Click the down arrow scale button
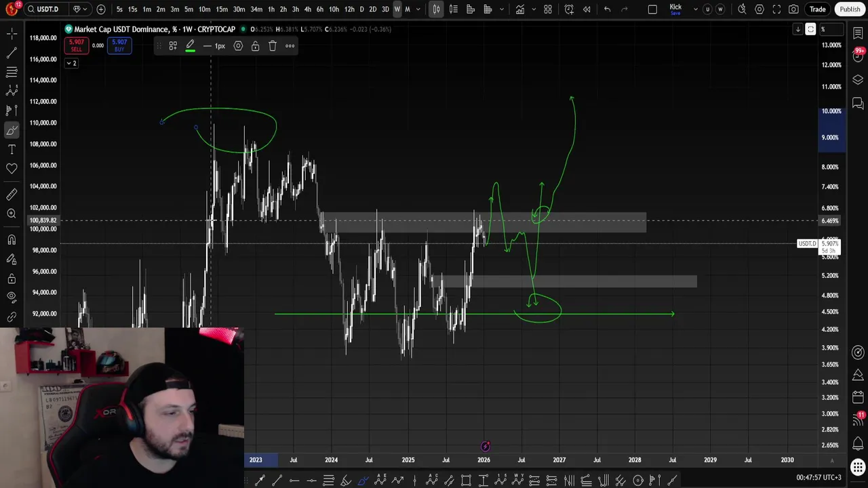The height and width of the screenshot is (488, 868). pyautogui.click(x=798, y=29)
